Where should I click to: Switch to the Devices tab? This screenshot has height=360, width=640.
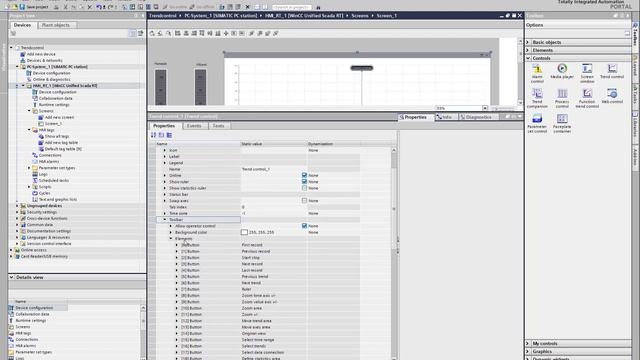[x=22, y=25]
